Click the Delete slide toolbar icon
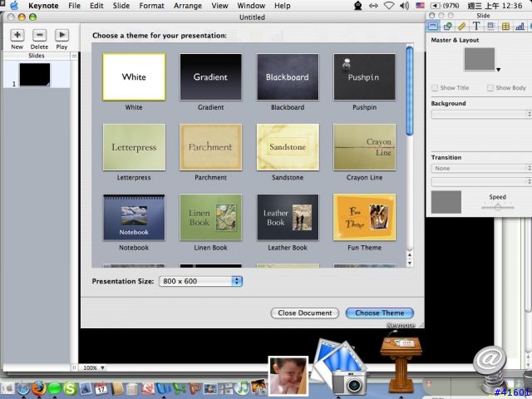This screenshot has width=532, height=399. point(39,35)
